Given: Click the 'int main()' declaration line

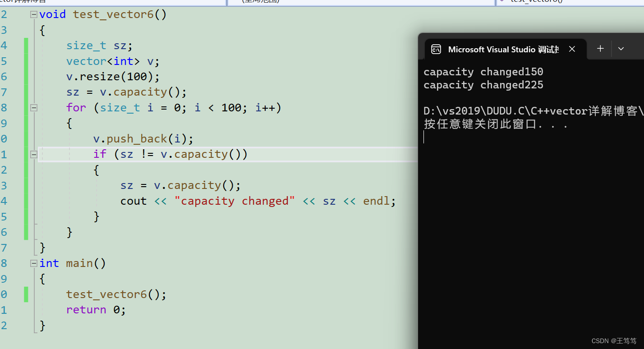Looking at the screenshot, I should 73,263.
